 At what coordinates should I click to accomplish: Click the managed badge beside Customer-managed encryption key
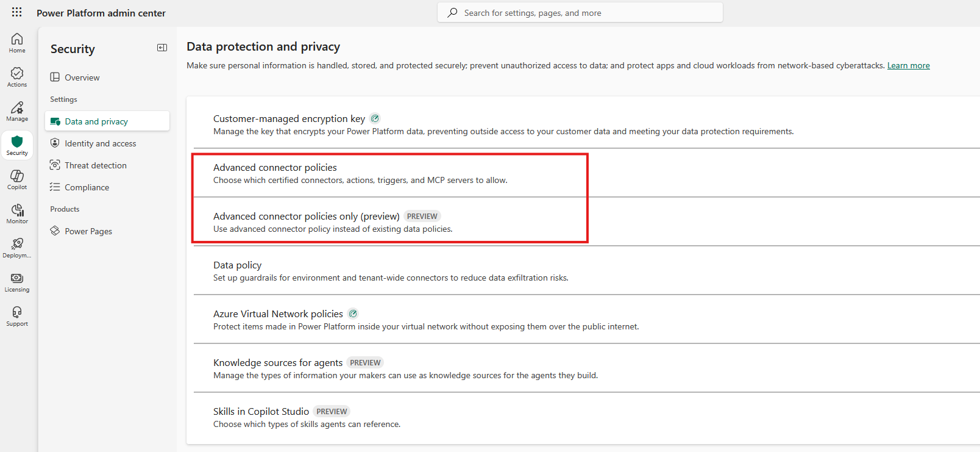point(375,118)
